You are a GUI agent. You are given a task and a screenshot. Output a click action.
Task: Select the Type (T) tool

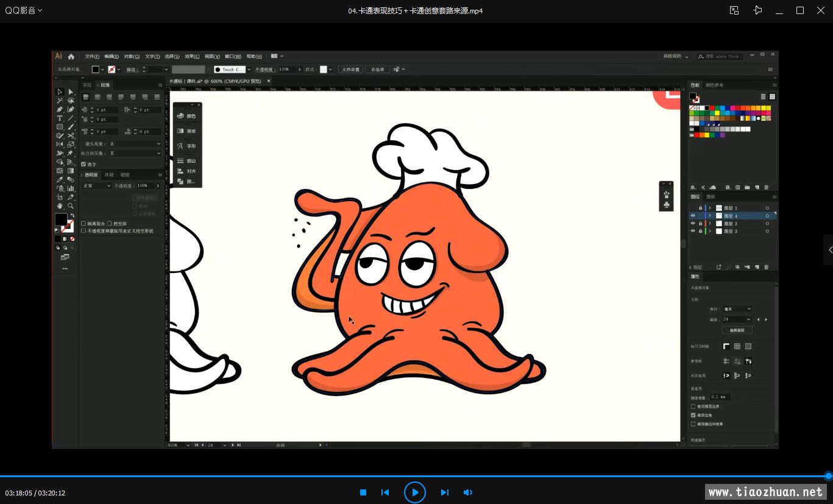click(60, 118)
